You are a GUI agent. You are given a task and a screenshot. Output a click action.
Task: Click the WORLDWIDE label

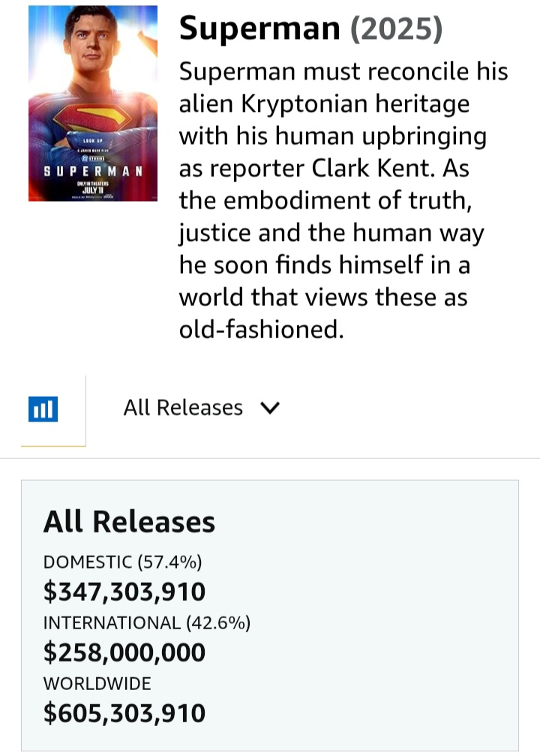pyautogui.click(x=97, y=684)
